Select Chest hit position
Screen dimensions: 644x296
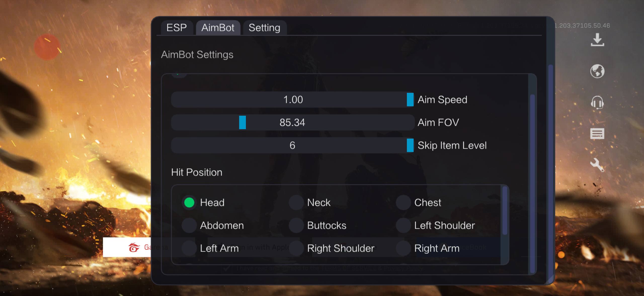(x=404, y=203)
